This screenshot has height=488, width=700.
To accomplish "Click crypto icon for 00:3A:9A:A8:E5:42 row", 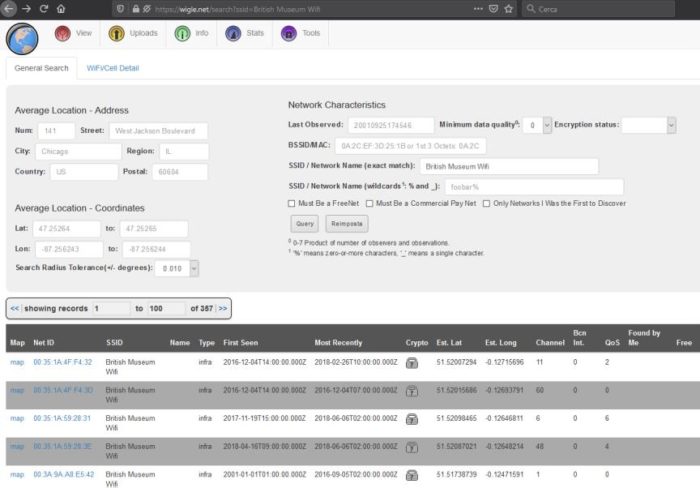I will tap(412, 475).
